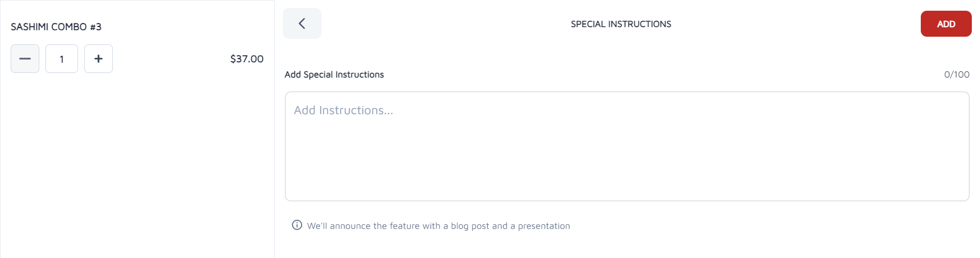Click the info icon beside the announcement note
Viewport: 980px width, 258px height.
[x=297, y=225]
